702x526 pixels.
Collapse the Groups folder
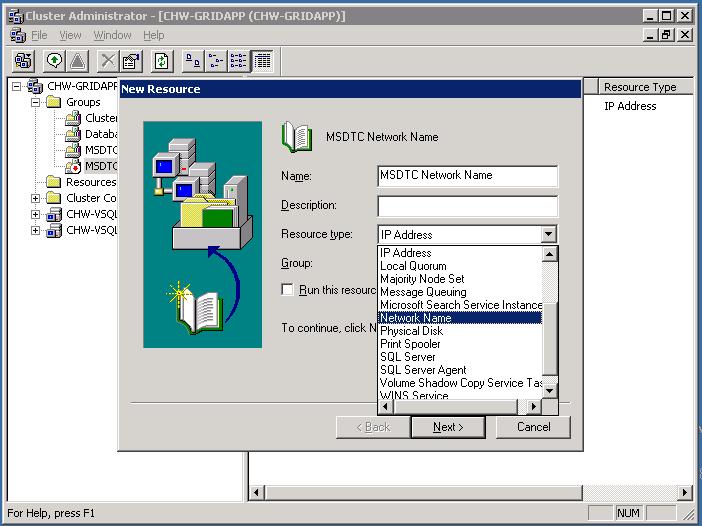click(x=35, y=102)
